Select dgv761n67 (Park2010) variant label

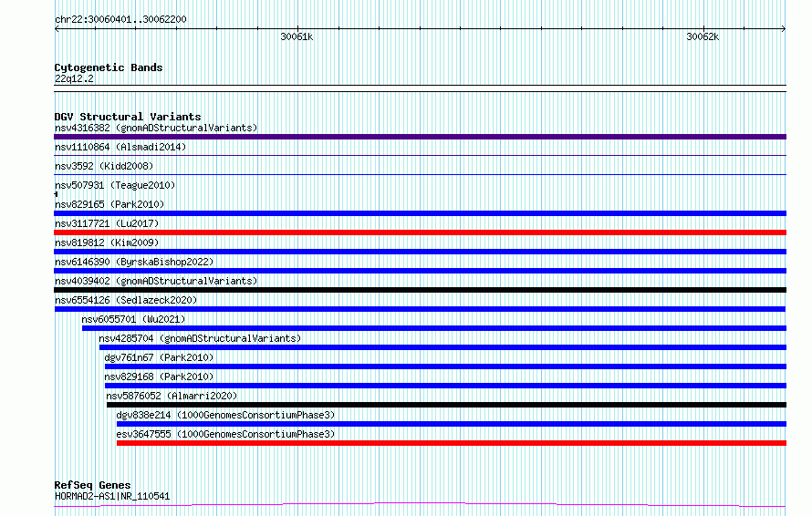[159, 357]
